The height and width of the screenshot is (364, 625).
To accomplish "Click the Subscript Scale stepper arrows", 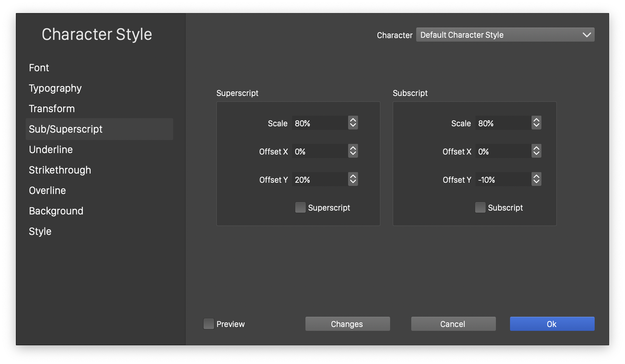I will coord(536,123).
